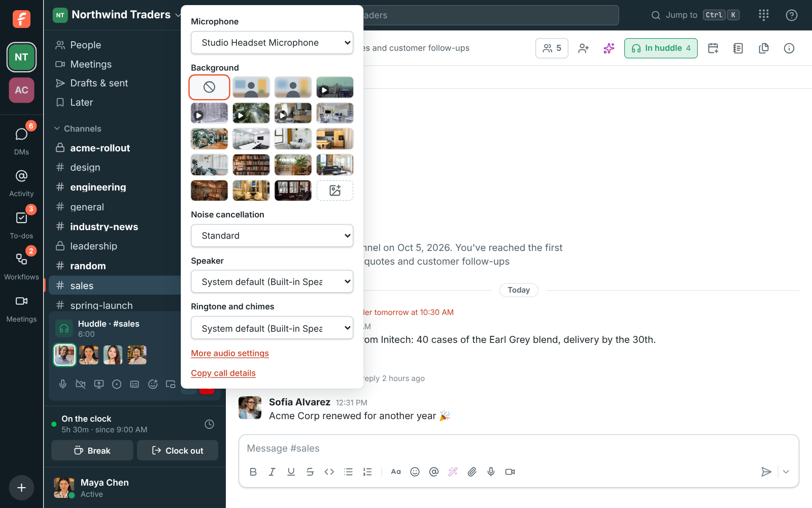
Task: Open To-dos in the left rail
Action: click(21, 225)
